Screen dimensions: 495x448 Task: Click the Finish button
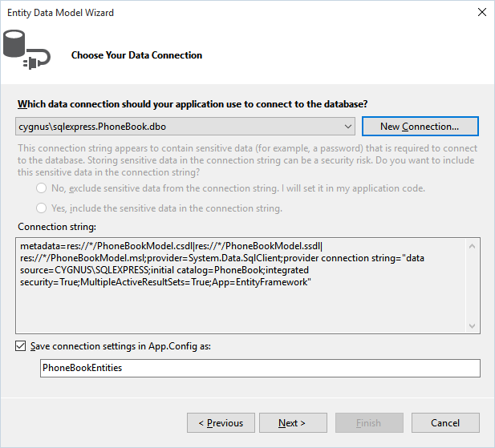point(369,423)
